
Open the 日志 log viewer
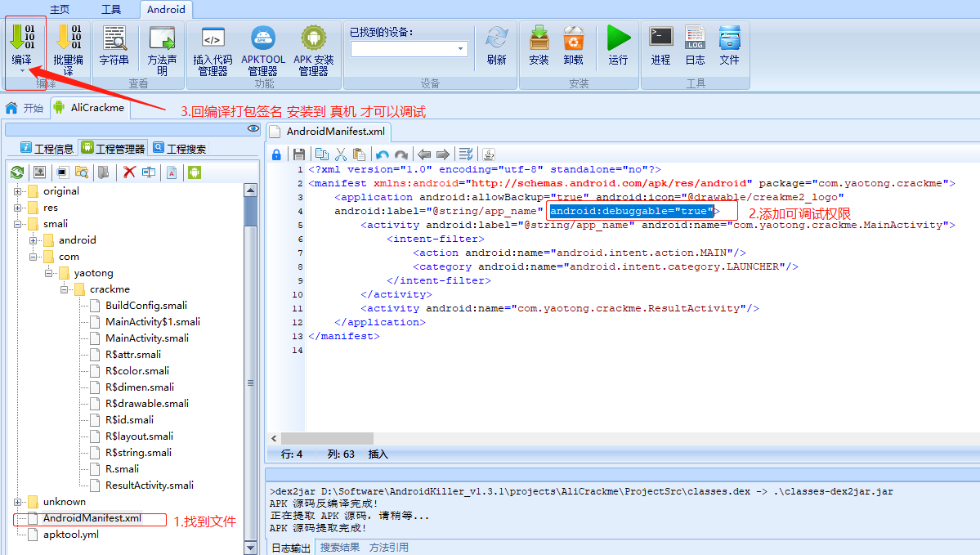[695, 45]
